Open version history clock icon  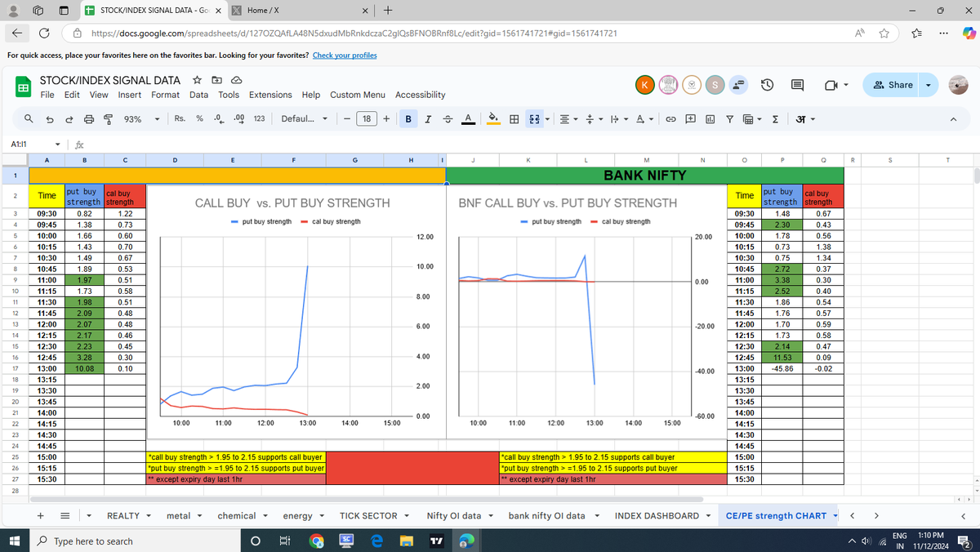pos(768,85)
